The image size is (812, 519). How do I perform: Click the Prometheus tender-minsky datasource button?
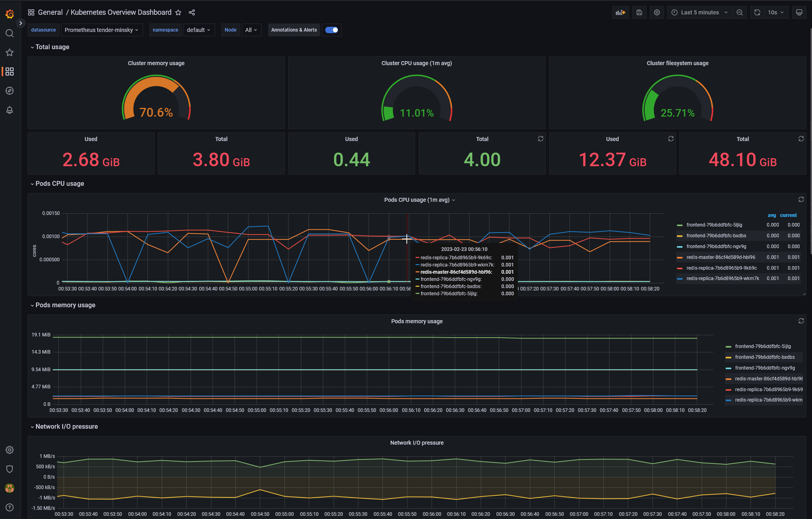pos(101,30)
